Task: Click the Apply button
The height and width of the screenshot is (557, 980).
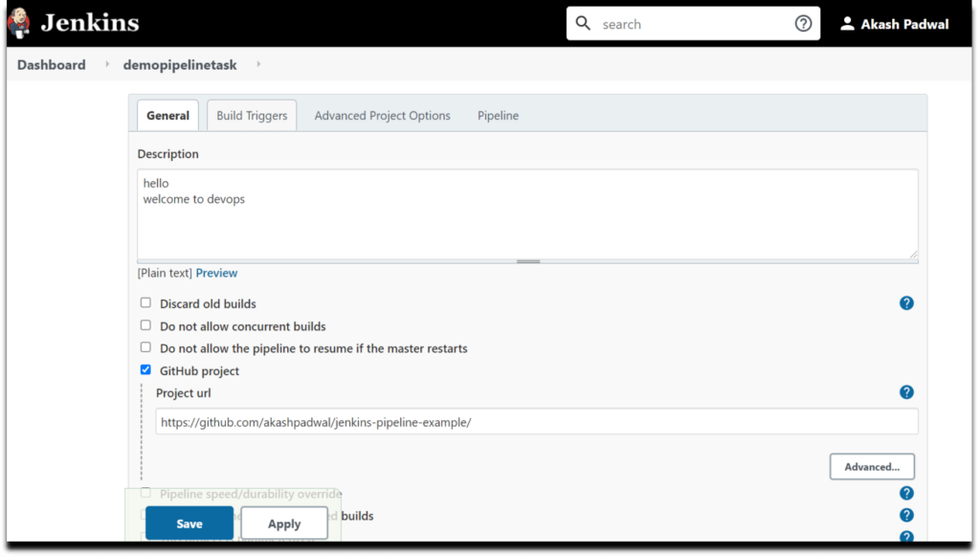Action: click(284, 524)
